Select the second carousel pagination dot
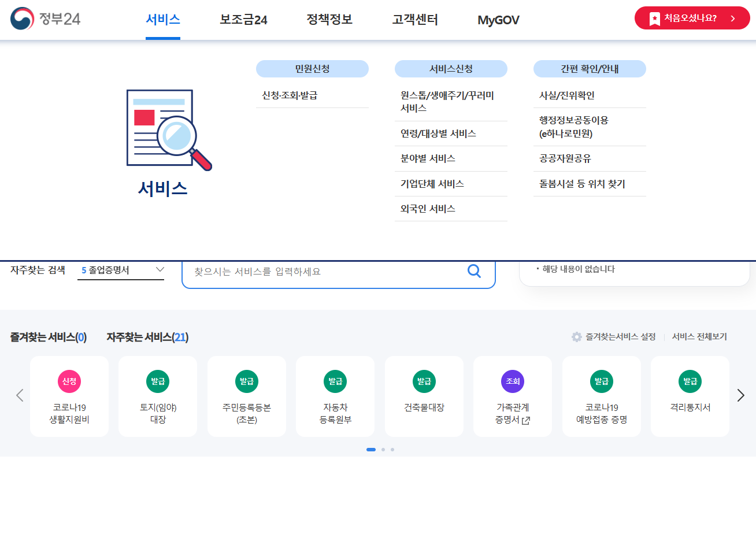Viewport: 756px width, 534px height. [x=383, y=449]
